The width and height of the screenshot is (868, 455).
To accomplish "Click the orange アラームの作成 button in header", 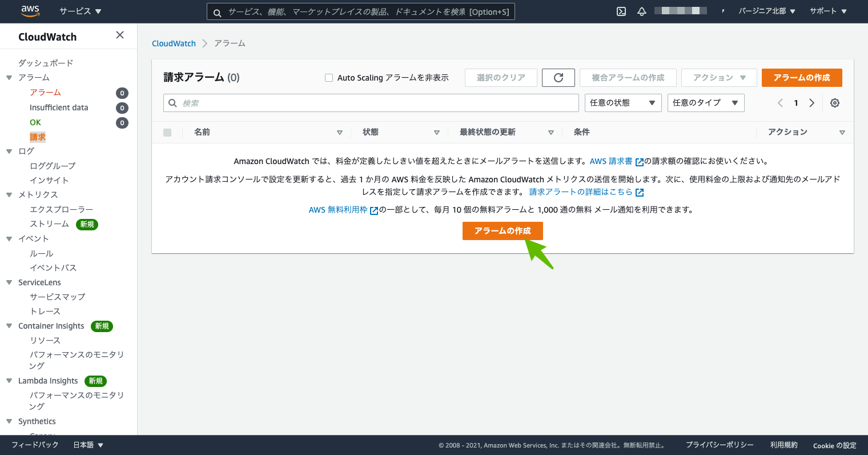I will click(802, 78).
